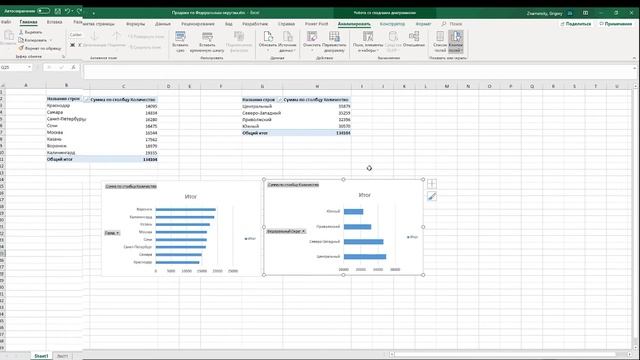Click the values field button on district chart
This screenshot has height=360, width=640.
293,184
